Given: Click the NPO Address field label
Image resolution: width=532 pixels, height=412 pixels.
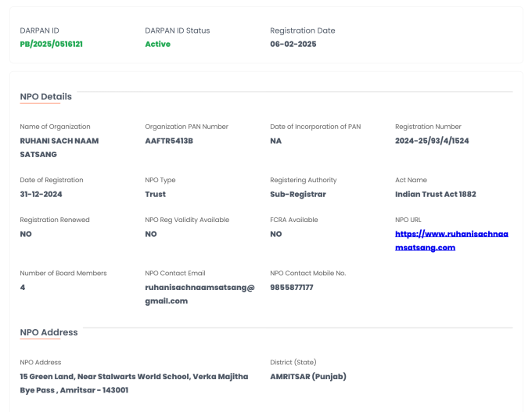Looking at the screenshot, I should (x=41, y=362).
